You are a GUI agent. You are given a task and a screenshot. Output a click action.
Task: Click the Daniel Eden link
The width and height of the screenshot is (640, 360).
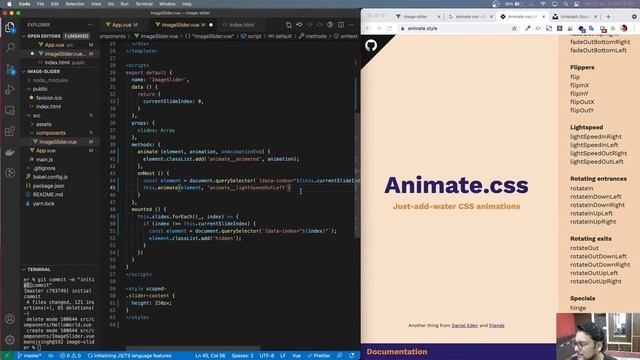pos(464,326)
